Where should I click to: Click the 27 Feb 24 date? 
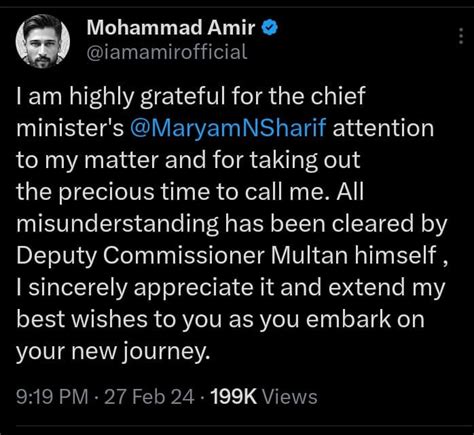point(149,397)
